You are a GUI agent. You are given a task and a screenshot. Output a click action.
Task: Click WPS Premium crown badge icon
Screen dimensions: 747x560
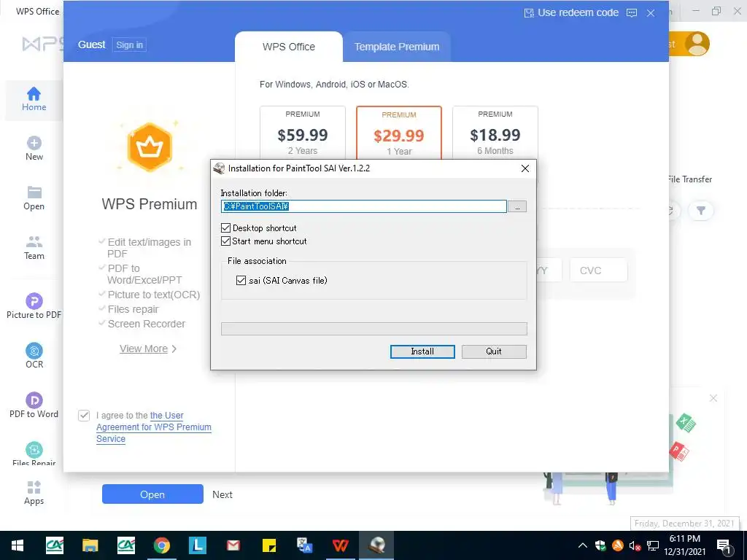[150, 147]
